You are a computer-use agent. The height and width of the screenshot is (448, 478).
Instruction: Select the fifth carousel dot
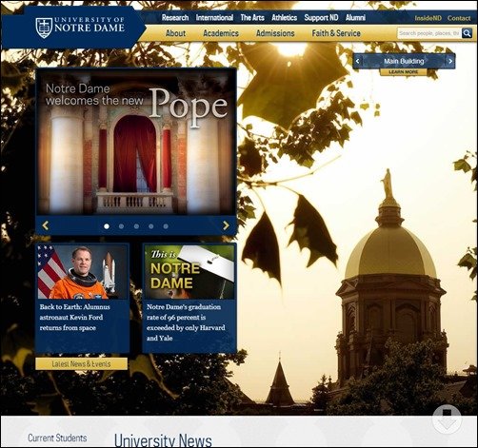coord(166,226)
